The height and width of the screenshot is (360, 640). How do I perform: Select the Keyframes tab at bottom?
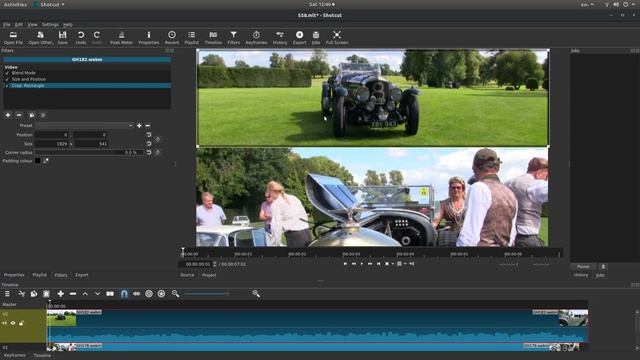tap(15, 356)
